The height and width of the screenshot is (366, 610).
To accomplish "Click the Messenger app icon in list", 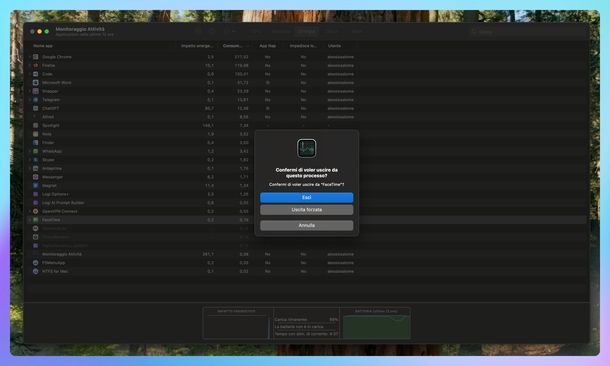I will pyautogui.click(x=35, y=177).
